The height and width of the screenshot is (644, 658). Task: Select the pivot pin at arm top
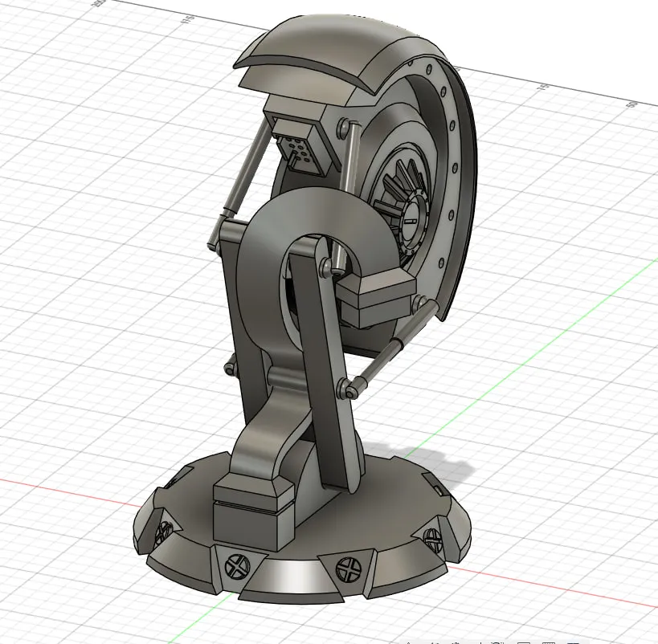pyautogui.click(x=325, y=268)
